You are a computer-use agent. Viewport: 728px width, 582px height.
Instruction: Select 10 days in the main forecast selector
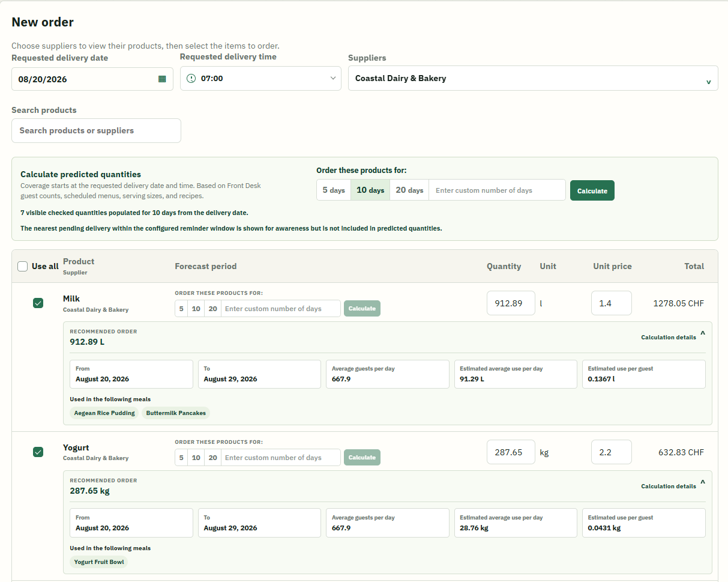point(370,190)
